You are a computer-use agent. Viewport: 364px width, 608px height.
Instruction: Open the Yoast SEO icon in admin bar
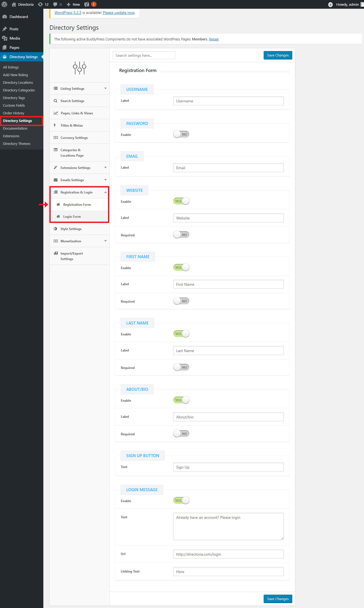click(87, 4)
